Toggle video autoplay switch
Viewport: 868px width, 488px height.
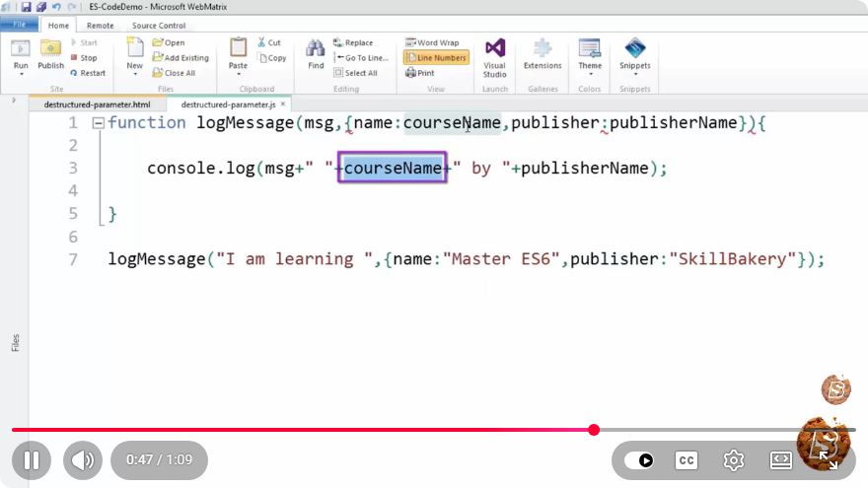(x=638, y=460)
